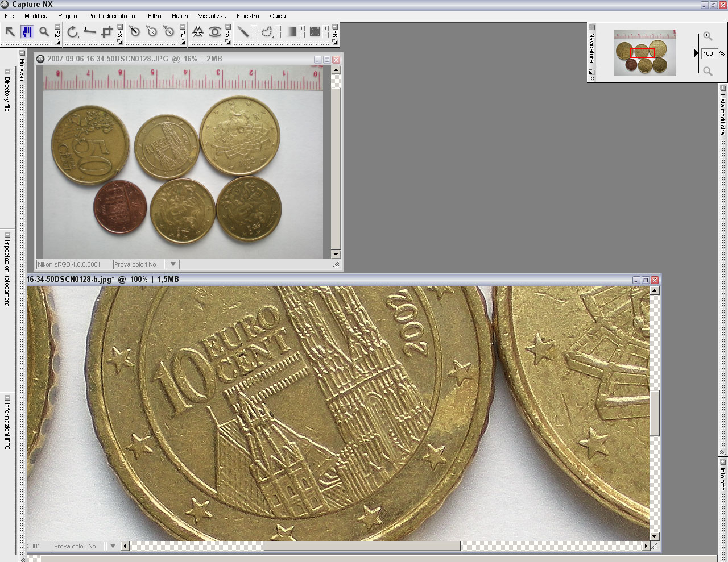
Task: Select the Fill/Remove selection tool
Action: [x=315, y=32]
